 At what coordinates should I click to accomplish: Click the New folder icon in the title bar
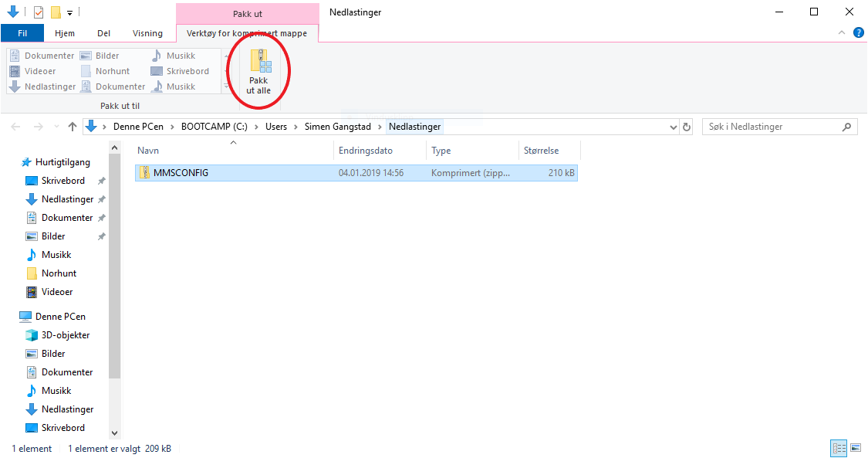pyautogui.click(x=56, y=12)
